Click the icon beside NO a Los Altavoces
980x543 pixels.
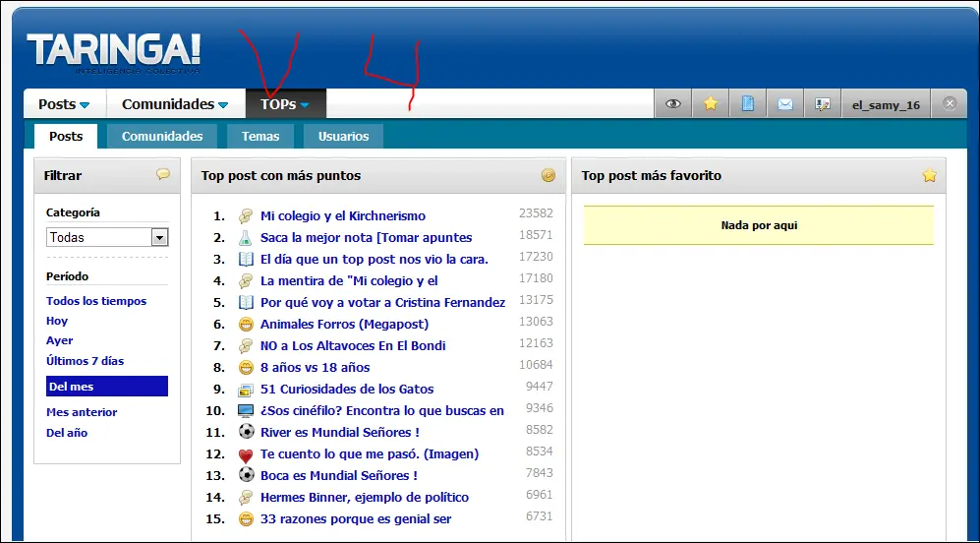[246, 346]
